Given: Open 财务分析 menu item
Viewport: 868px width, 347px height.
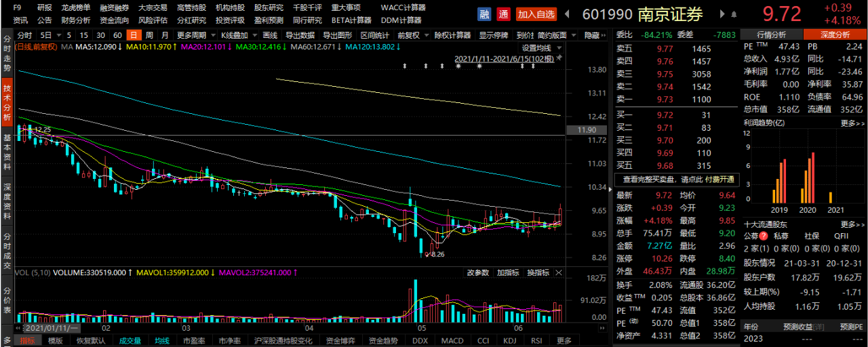Looking at the screenshot, I should 76,20.
